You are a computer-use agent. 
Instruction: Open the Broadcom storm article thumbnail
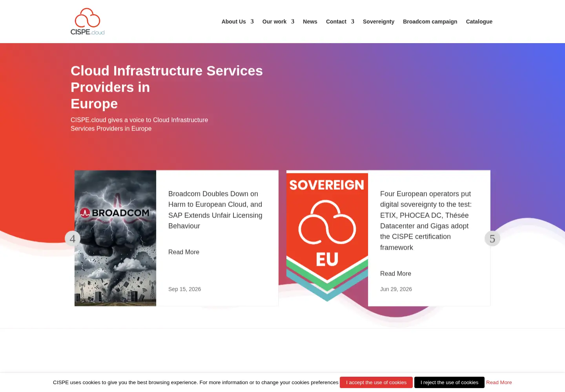click(115, 238)
